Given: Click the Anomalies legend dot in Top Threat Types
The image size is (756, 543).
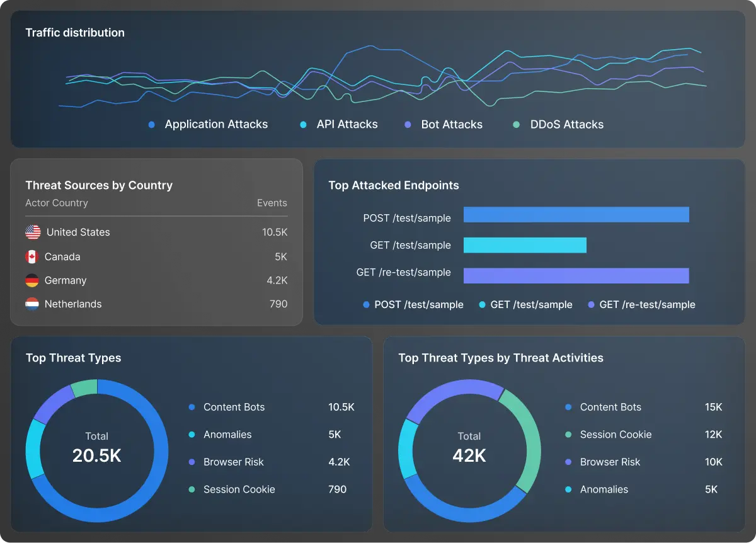Looking at the screenshot, I should [191, 435].
